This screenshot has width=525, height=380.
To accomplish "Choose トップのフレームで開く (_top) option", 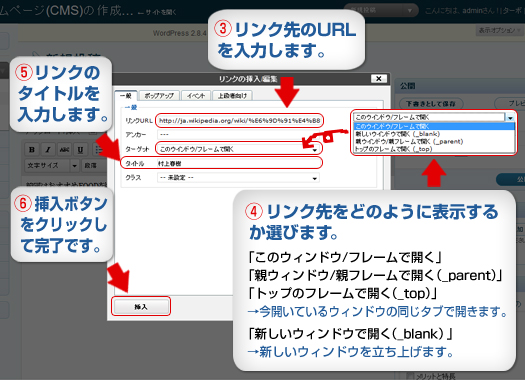I will (x=393, y=149).
